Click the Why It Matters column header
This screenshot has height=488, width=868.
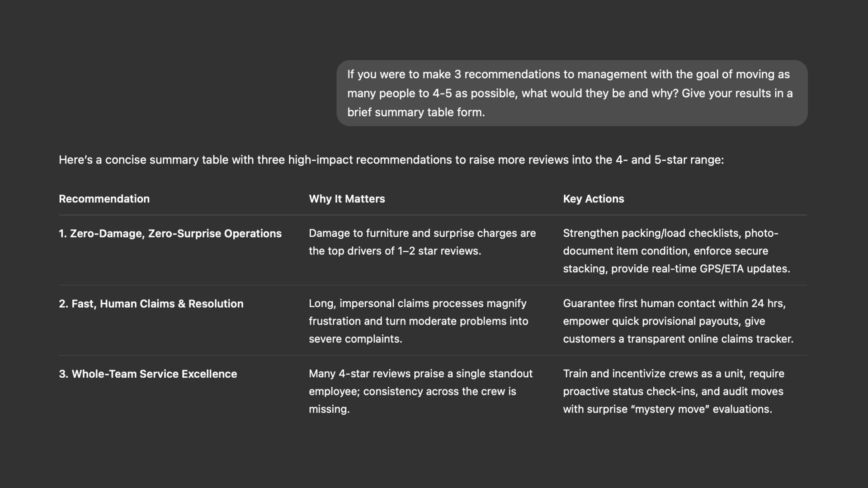point(347,199)
